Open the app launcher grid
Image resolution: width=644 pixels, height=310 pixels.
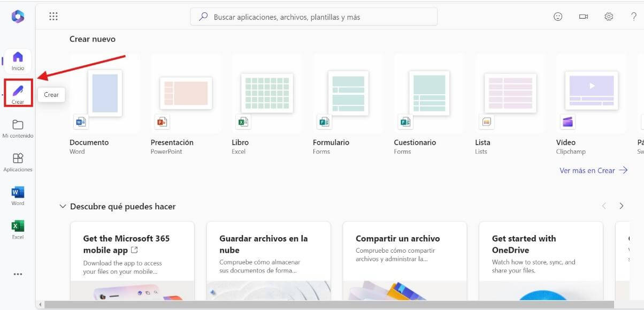pyautogui.click(x=53, y=17)
